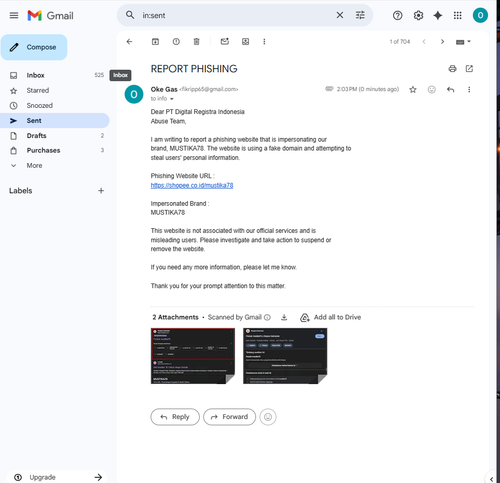Open the input tools dropdown
The image size is (500, 483).
click(x=463, y=42)
